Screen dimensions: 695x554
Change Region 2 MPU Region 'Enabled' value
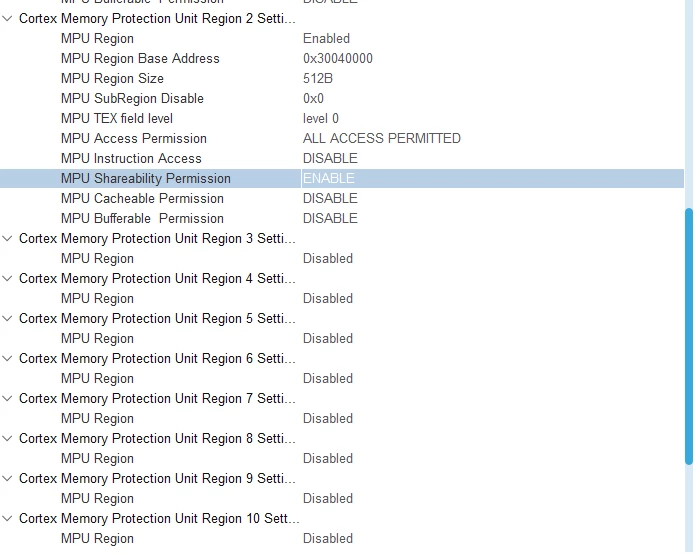(x=326, y=39)
